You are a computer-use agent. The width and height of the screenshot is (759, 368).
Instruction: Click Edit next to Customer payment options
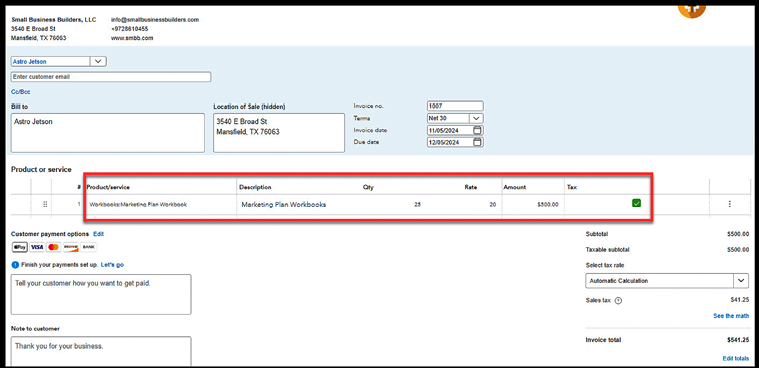coord(99,234)
